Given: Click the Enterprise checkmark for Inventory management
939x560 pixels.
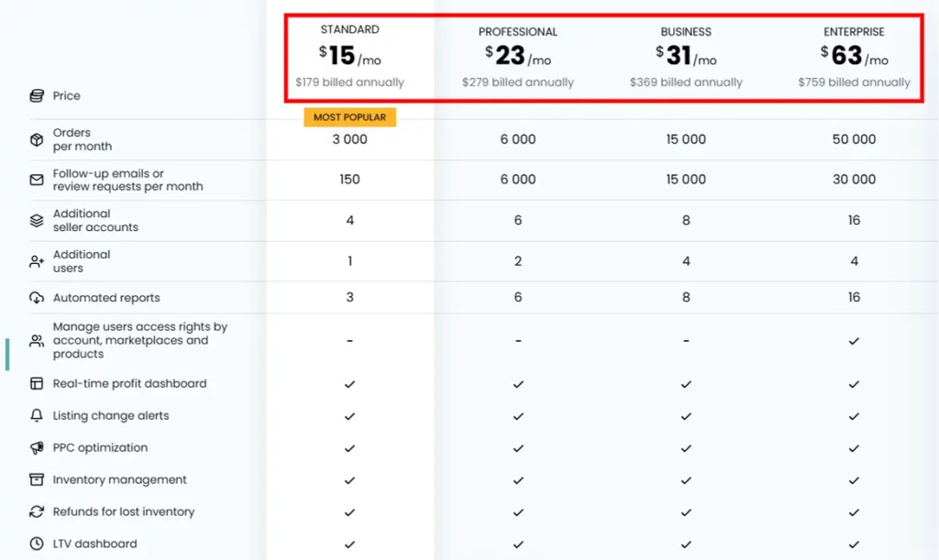Looking at the screenshot, I should pyautogui.click(x=854, y=480).
